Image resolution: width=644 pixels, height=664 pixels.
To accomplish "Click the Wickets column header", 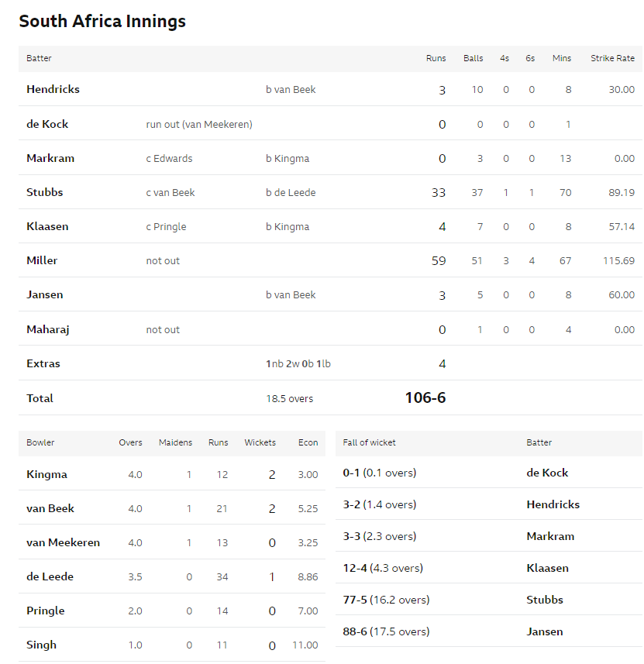I will (x=260, y=442).
